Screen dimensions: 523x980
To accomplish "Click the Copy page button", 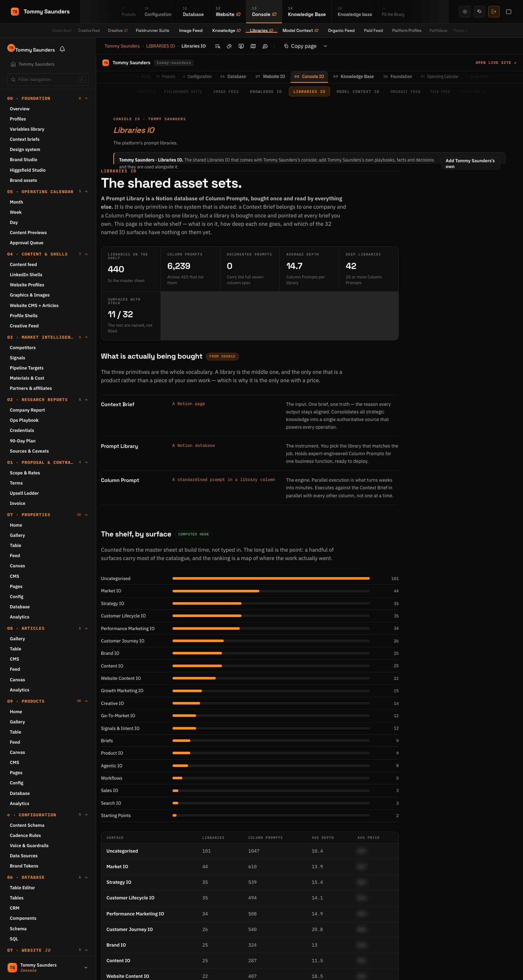I will (300, 46).
